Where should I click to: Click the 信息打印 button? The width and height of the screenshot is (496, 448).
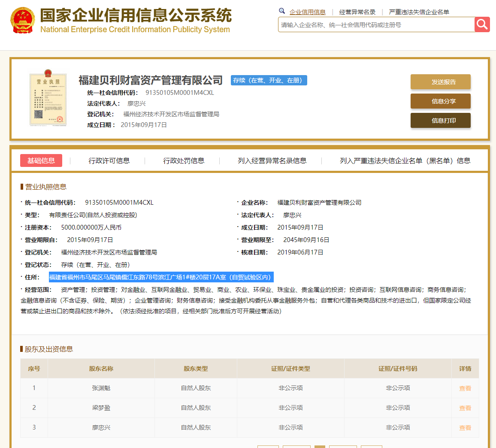pyautogui.click(x=440, y=121)
